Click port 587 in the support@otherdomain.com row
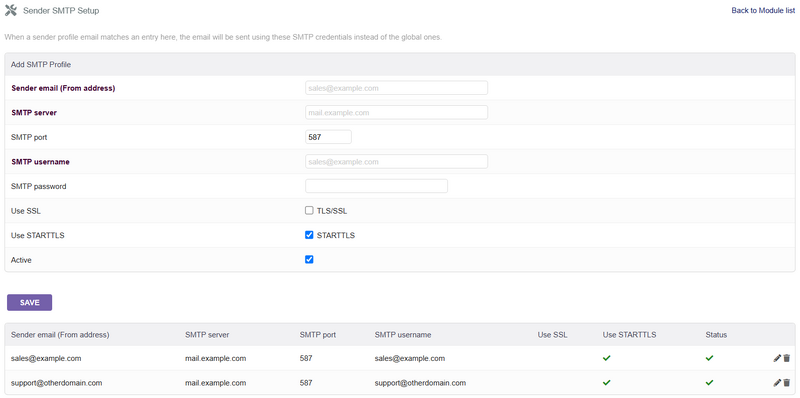800x398 pixels. click(306, 382)
